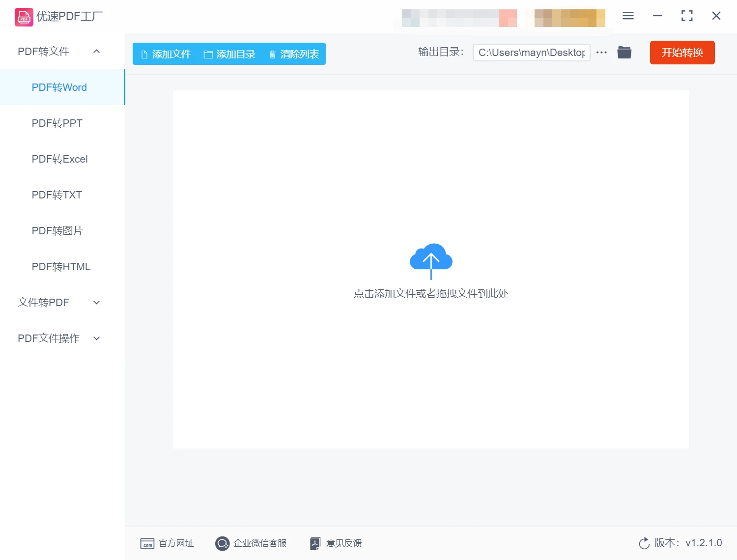Close the 优速PDF工厂 window
Screen dimensions: 737x560
[716, 16]
